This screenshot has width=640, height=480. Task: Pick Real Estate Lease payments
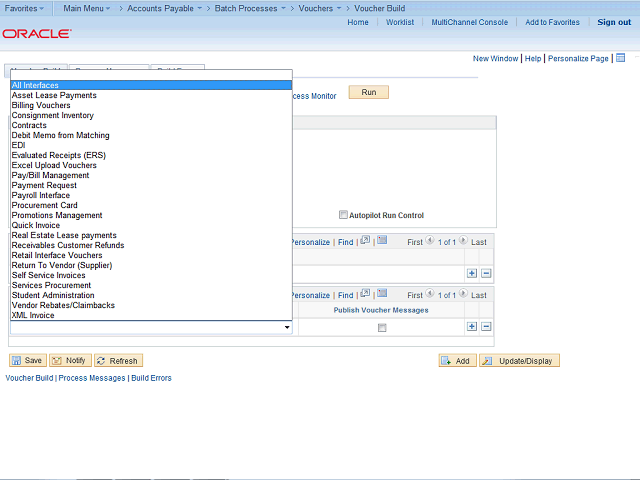151,235
